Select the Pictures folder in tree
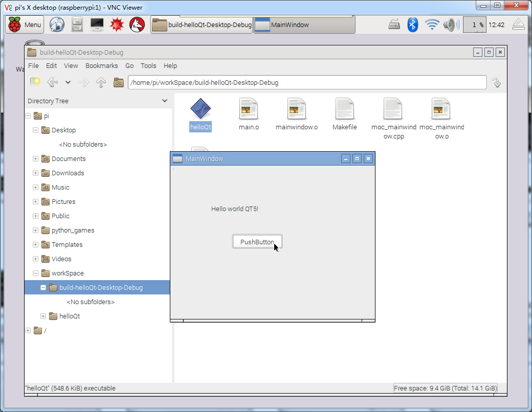The image size is (532, 412). (63, 202)
